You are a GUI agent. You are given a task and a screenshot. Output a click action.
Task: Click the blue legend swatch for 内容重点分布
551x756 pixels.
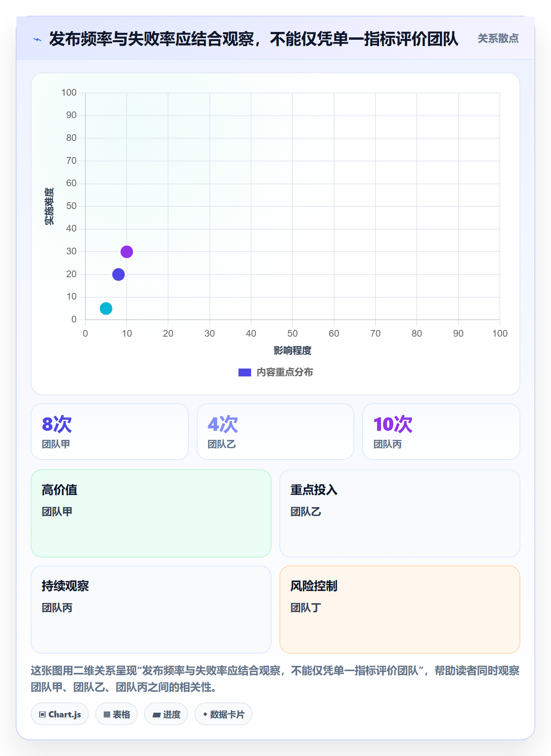pos(244,372)
